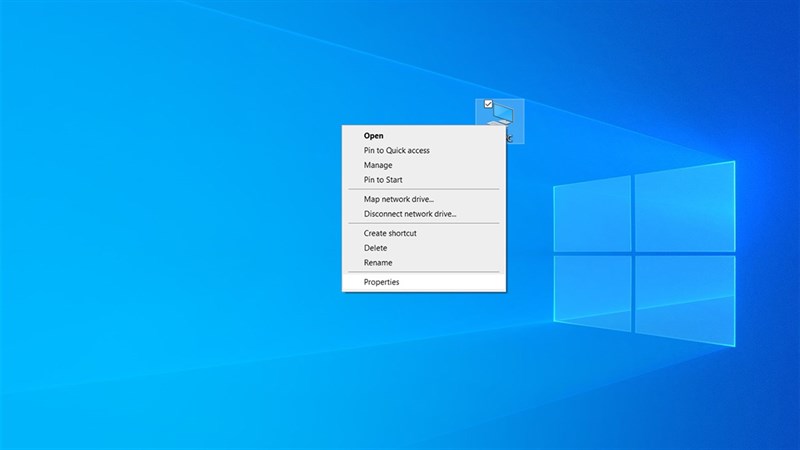Open Manage from the context menu
This screenshot has width=800, height=450.
(378, 165)
